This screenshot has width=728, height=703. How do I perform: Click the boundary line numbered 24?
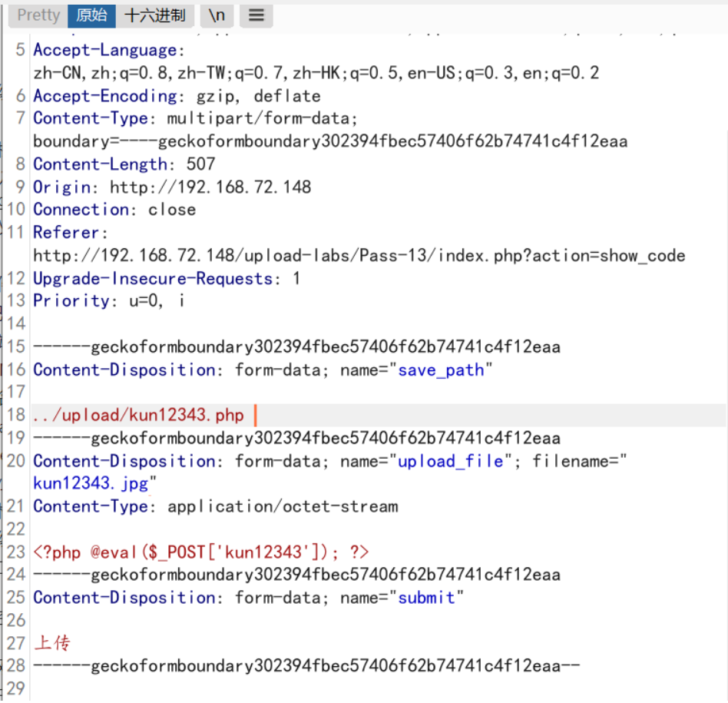coord(296,575)
